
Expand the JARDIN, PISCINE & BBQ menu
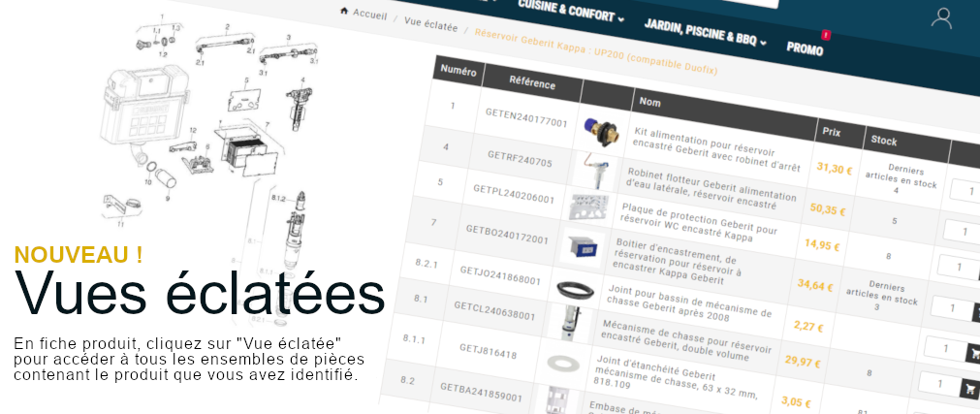(x=705, y=32)
